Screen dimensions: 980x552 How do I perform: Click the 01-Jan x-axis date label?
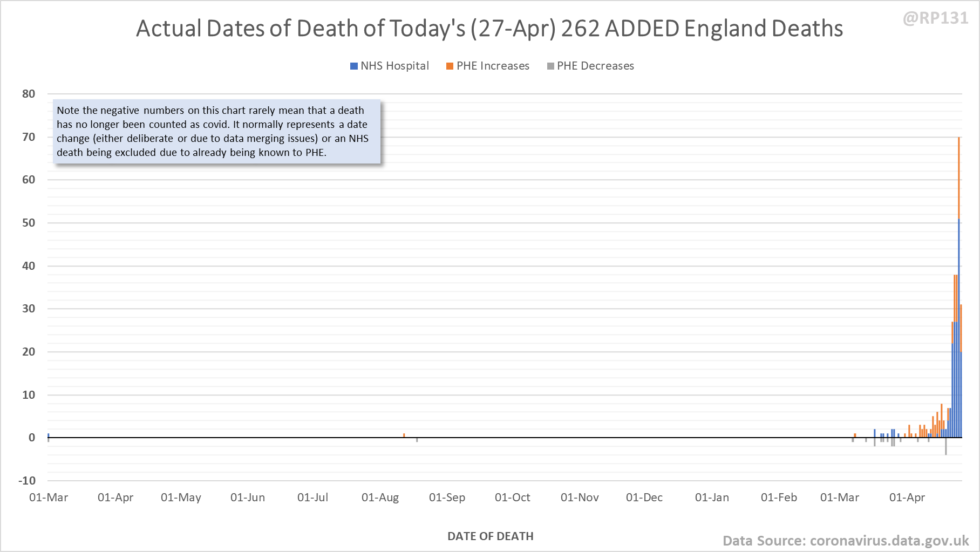point(712,498)
